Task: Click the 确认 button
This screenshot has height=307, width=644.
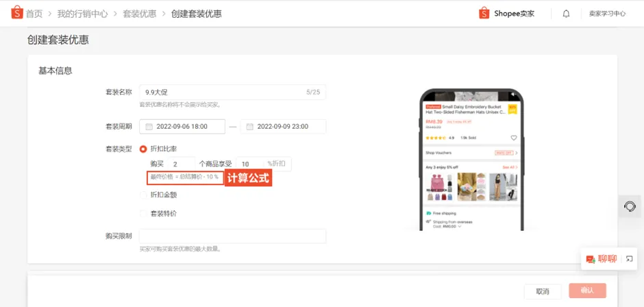Action: tap(587, 291)
